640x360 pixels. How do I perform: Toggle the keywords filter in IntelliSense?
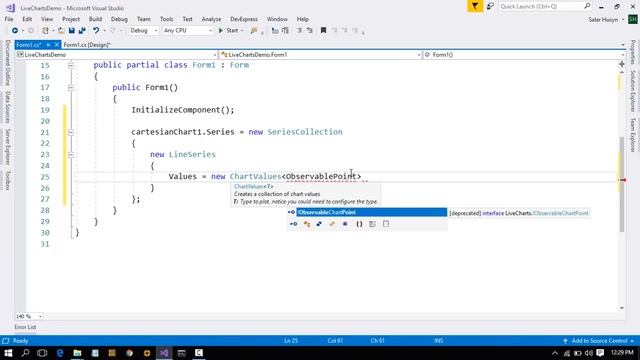click(372, 224)
